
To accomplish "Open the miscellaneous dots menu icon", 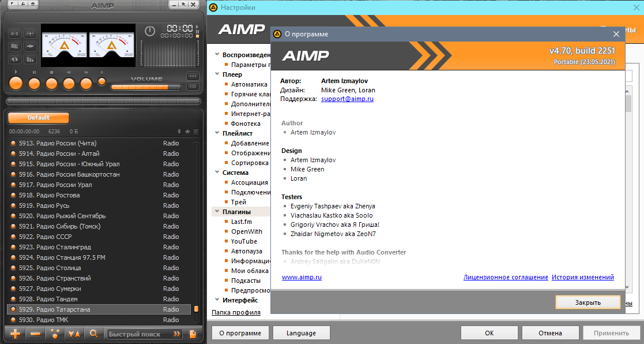I will click(55, 334).
